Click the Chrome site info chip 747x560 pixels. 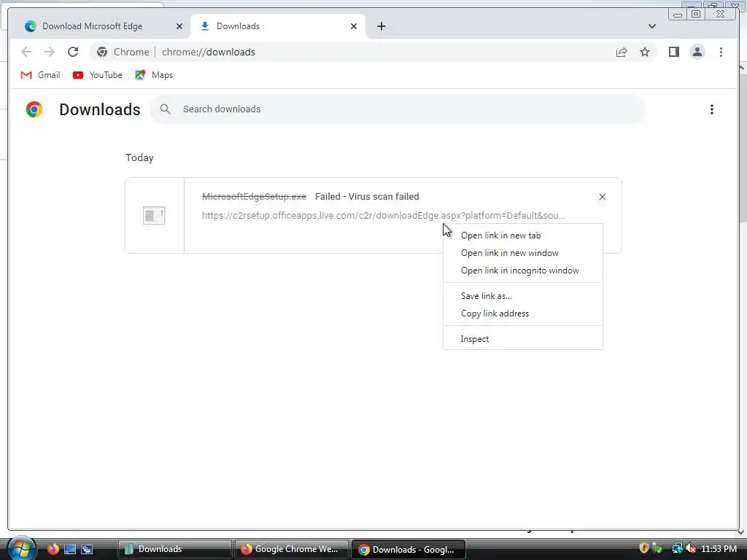coord(123,52)
